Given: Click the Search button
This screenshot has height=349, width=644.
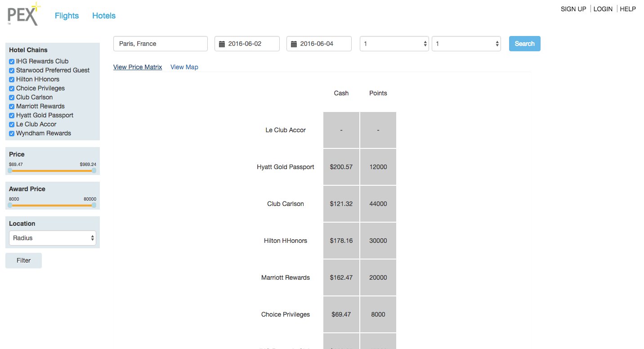Looking at the screenshot, I should coord(524,43).
